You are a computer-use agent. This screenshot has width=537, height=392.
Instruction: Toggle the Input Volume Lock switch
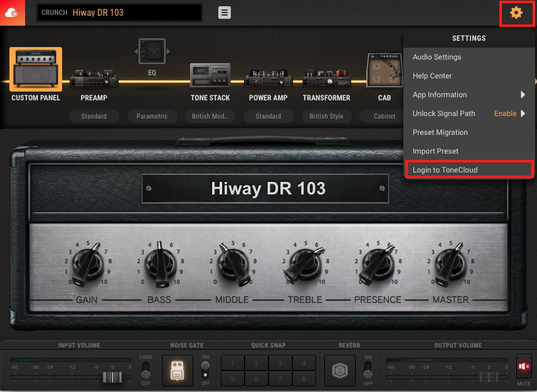[x=146, y=370]
